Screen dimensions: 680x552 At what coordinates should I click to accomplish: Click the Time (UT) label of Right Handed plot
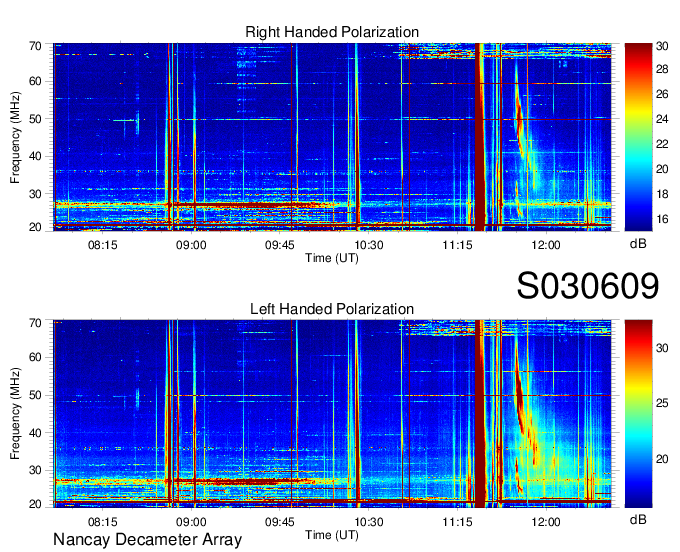click(x=332, y=258)
